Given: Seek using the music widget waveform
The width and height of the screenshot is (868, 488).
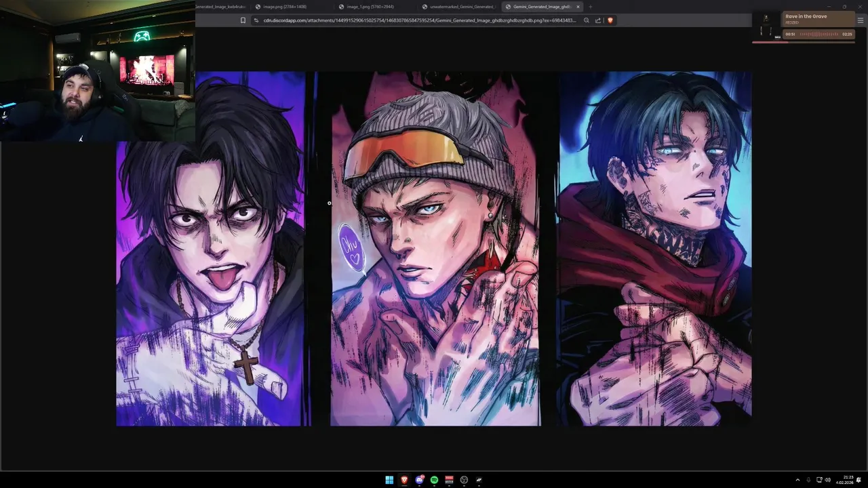Looking at the screenshot, I should [x=818, y=35].
